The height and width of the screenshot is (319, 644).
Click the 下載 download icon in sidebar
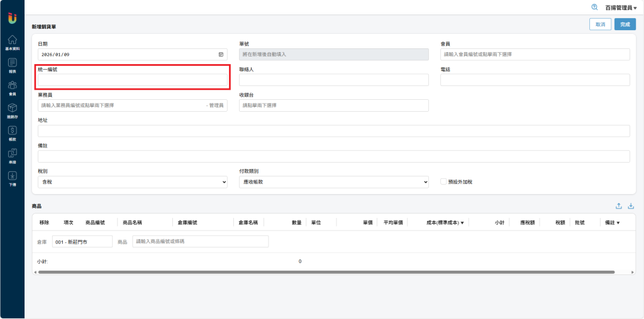12,178
